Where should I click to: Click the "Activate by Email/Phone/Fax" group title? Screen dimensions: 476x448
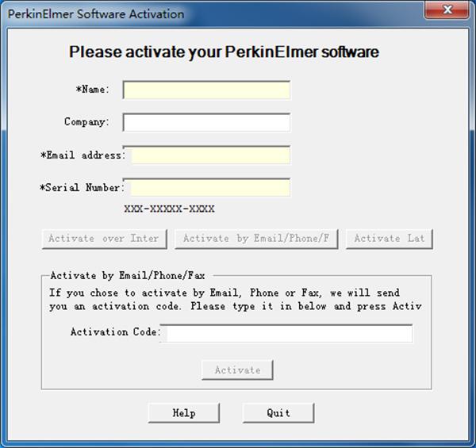(x=128, y=276)
